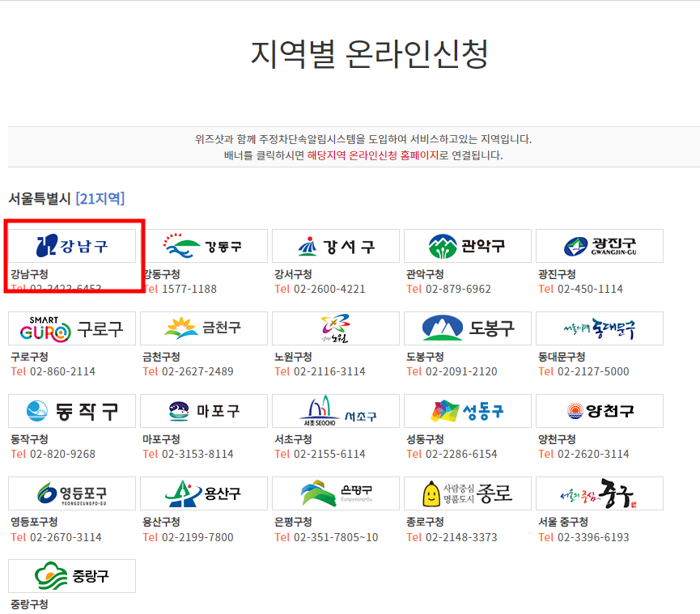Click the 노원구청 office name
Viewport: 700px width, 614px height.
293,357
